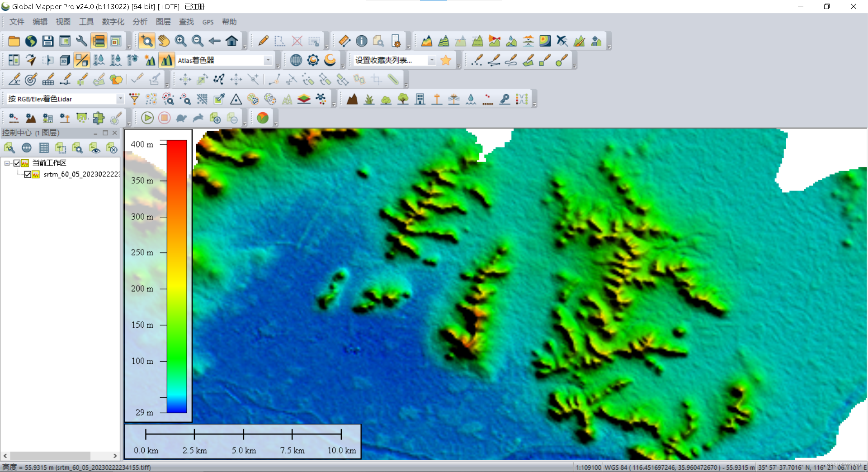
Task: Open the 数字化 menu
Action: pyautogui.click(x=113, y=22)
